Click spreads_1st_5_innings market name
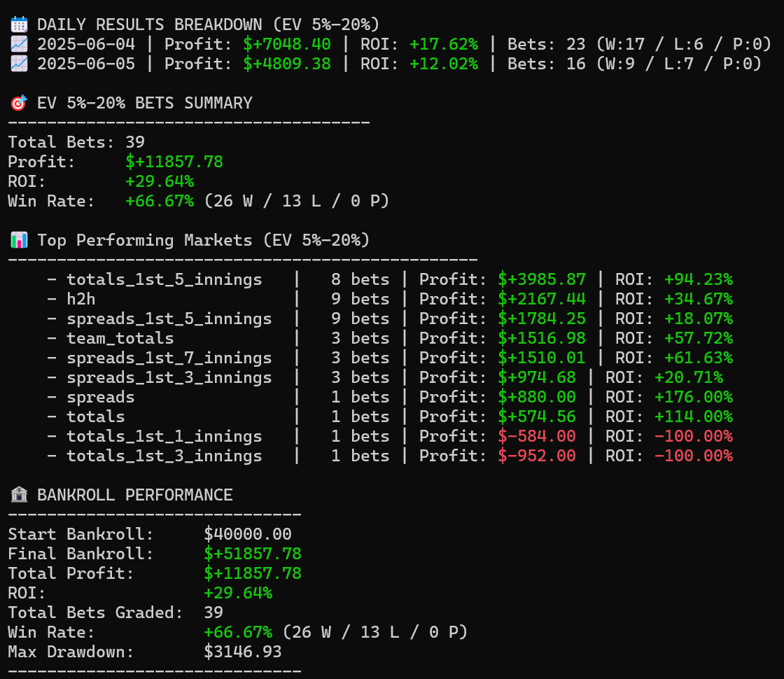Viewport: 784px width, 679px height. coord(169,318)
